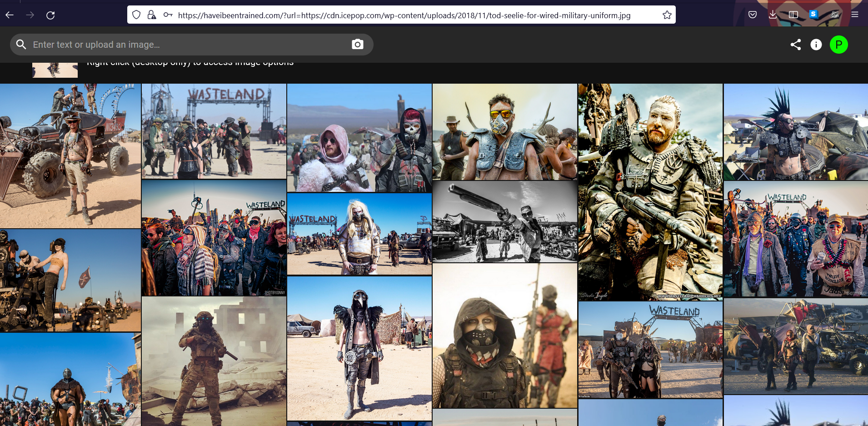Open site info circle icon
The image size is (868, 426).
816,45
